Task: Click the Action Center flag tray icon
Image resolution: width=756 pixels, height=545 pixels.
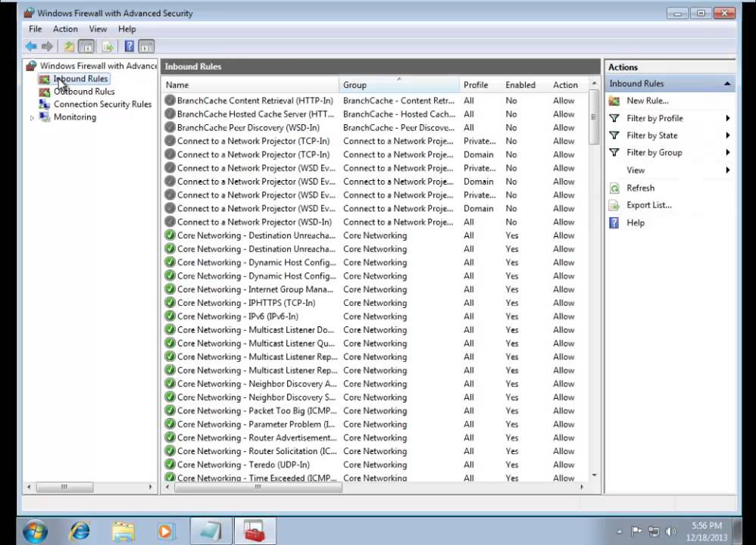Action: pyautogui.click(x=636, y=531)
